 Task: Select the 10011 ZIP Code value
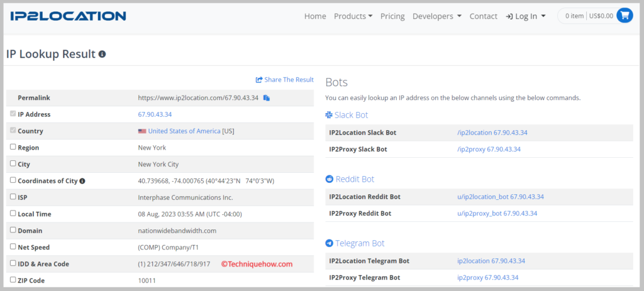[147, 281]
